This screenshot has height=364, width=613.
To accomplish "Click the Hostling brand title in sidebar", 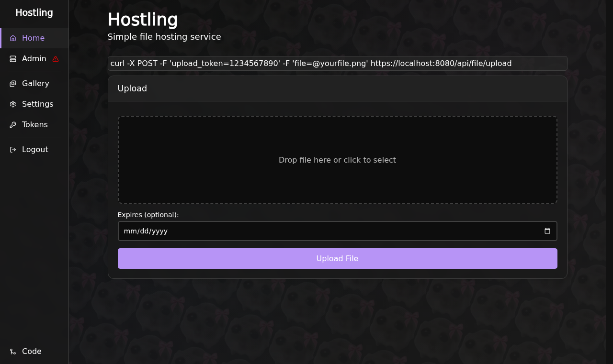I will pyautogui.click(x=34, y=13).
